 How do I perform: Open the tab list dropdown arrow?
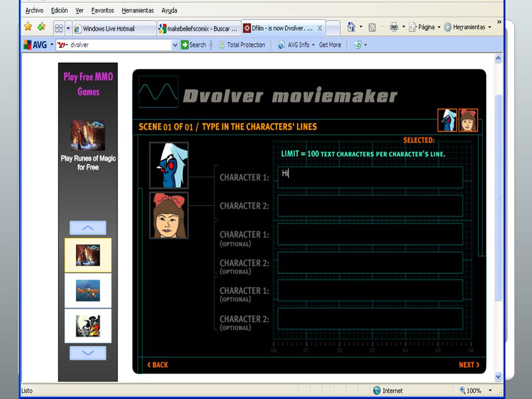pos(68,28)
